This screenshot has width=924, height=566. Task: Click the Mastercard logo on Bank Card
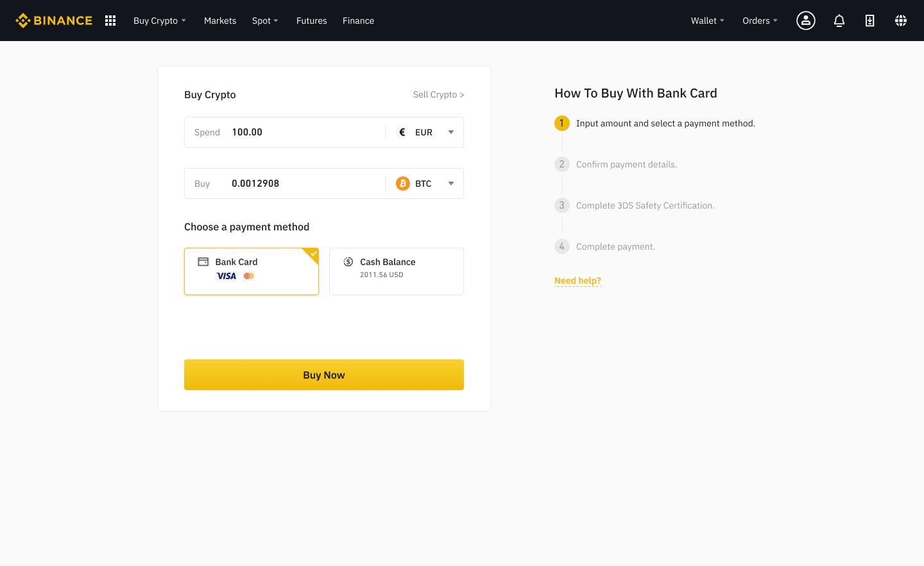[x=249, y=276]
